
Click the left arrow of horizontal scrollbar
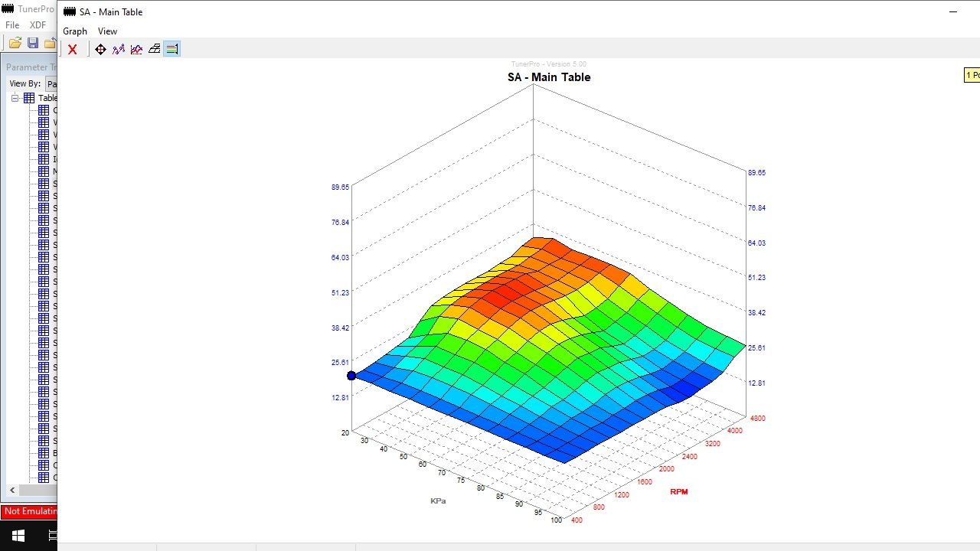tap(12, 490)
